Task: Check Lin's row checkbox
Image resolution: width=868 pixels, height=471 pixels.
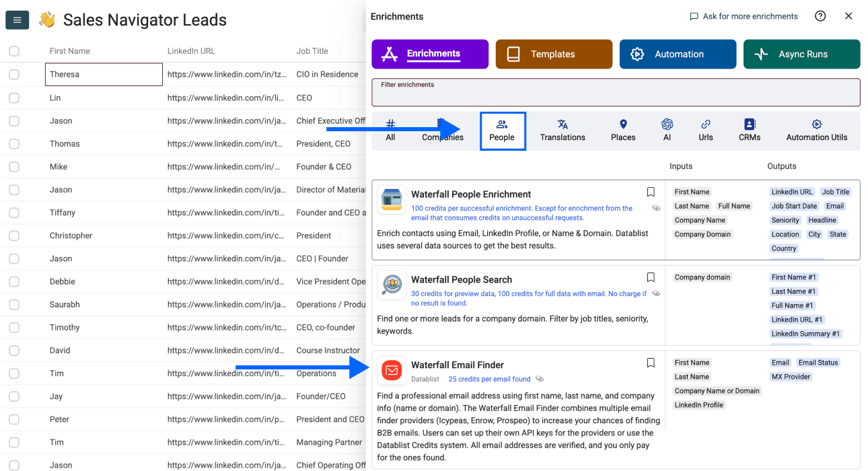Action: click(14, 97)
